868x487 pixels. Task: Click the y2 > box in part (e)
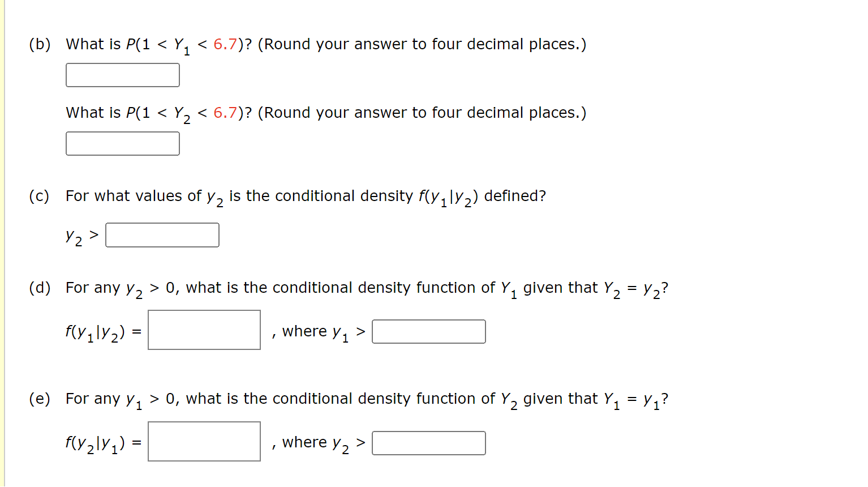428,443
